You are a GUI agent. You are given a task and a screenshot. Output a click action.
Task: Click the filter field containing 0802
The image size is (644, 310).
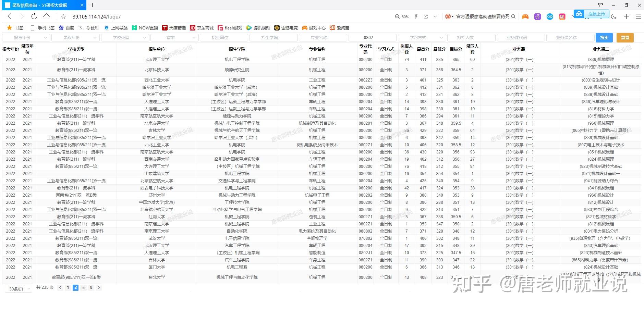(x=372, y=38)
